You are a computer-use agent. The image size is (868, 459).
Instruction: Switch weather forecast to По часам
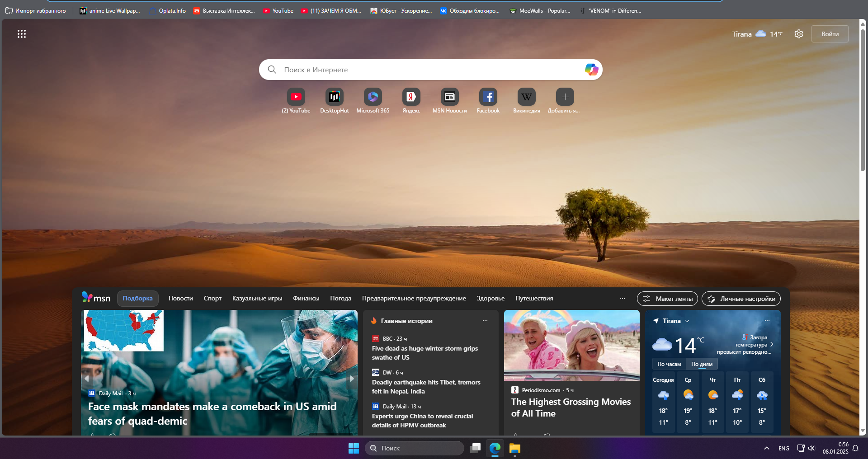tap(669, 364)
